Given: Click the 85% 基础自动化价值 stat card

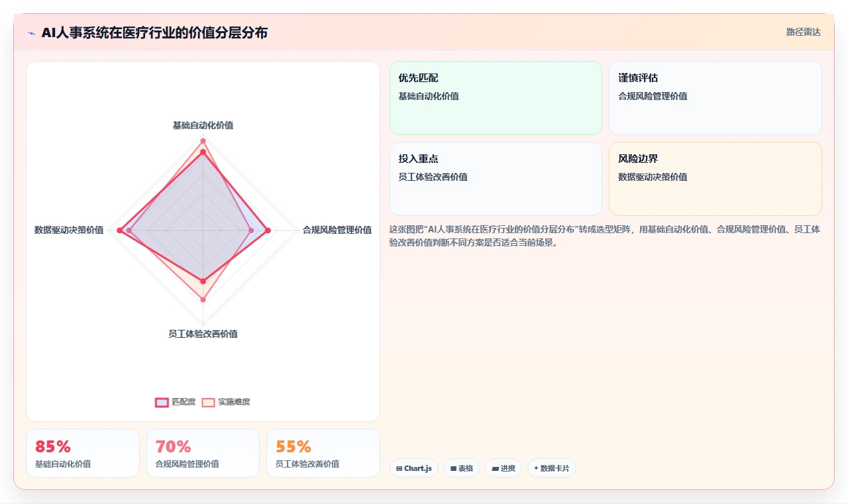Looking at the screenshot, I should pos(83,453).
